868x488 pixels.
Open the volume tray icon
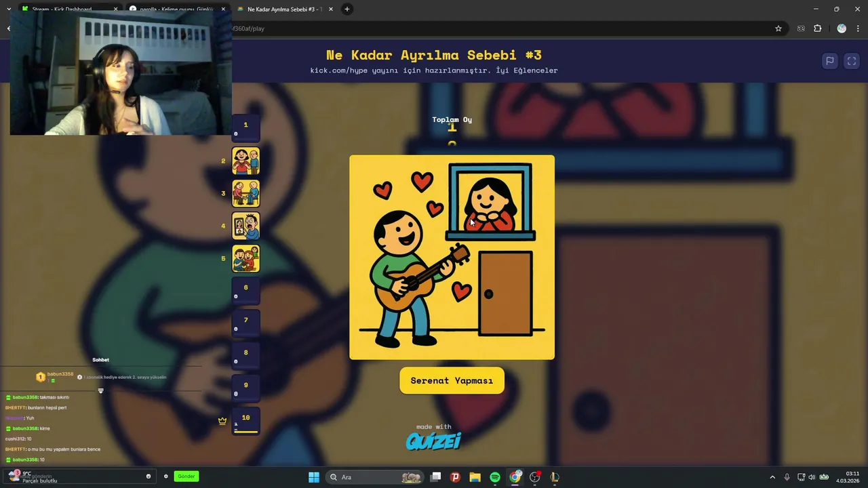[812, 477]
